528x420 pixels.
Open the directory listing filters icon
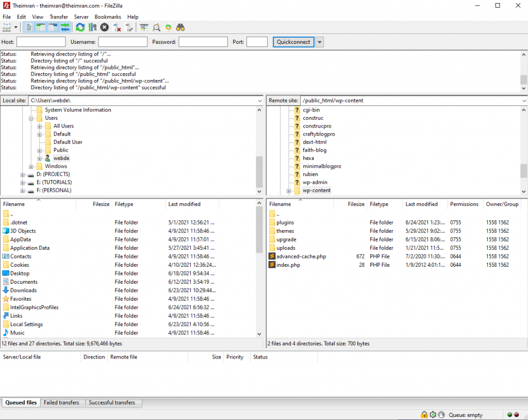pos(144,27)
